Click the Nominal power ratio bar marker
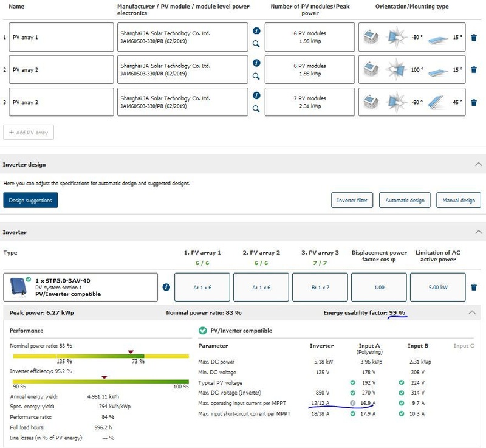The width and height of the screenshot is (486, 448). pos(130,351)
